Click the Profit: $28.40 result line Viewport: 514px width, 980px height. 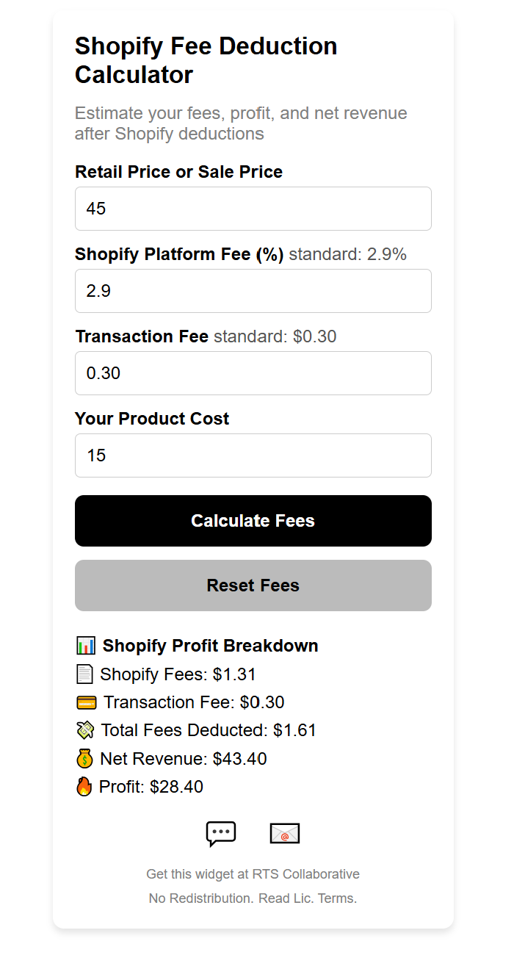tap(151, 787)
